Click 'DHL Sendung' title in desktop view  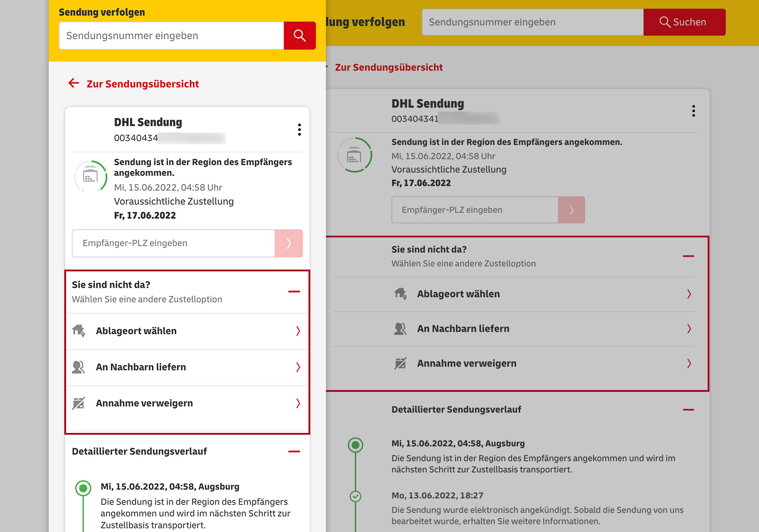pyautogui.click(x=428, y=104)
